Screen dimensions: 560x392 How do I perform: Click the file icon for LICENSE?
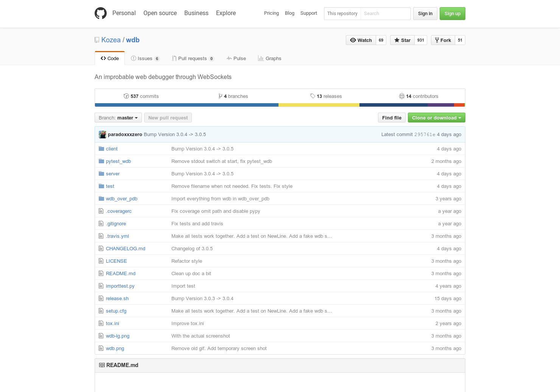(x=101, y=261)
